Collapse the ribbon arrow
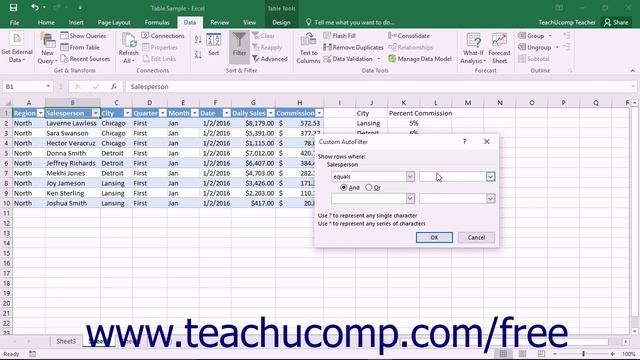Viewport: 640px width, 360px height. tap(632, 71)
